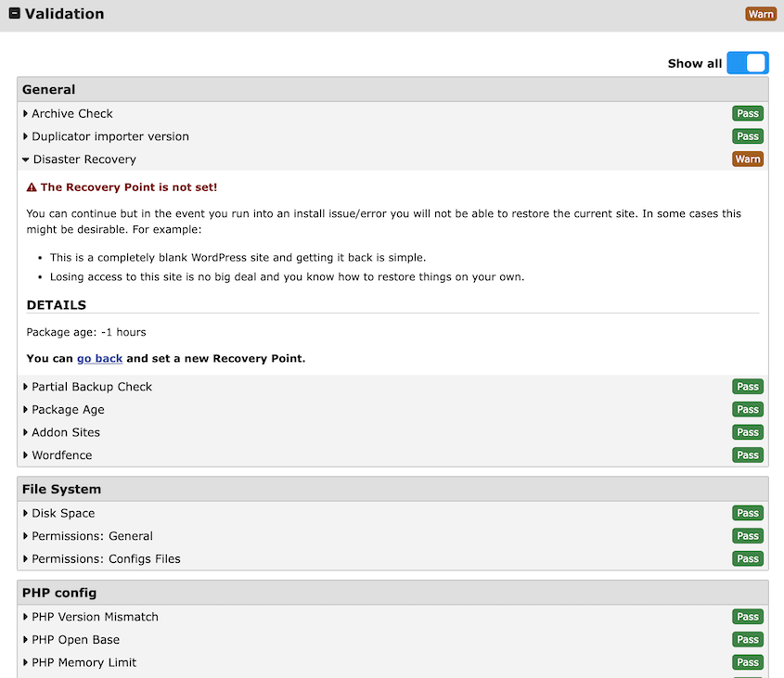Screen dimensions: 784x678
Task: Click the 'go back' link to set a Recovery Point
Action: pos(99,358)
